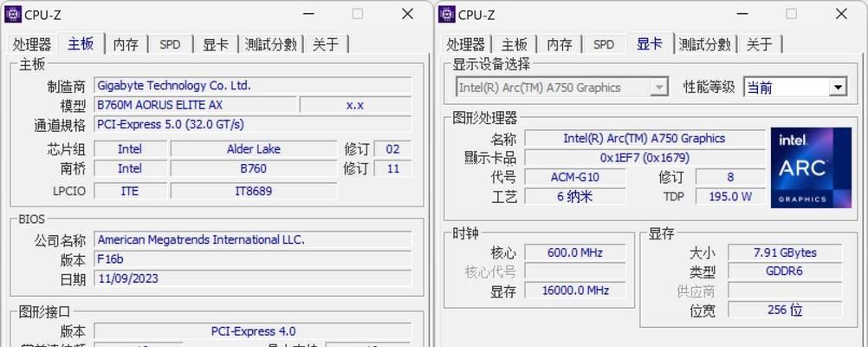Click the 0x1EF7 (0x1679) board ID value
The width and height of the screenshot is (868, 347).
tap(645, 157)
